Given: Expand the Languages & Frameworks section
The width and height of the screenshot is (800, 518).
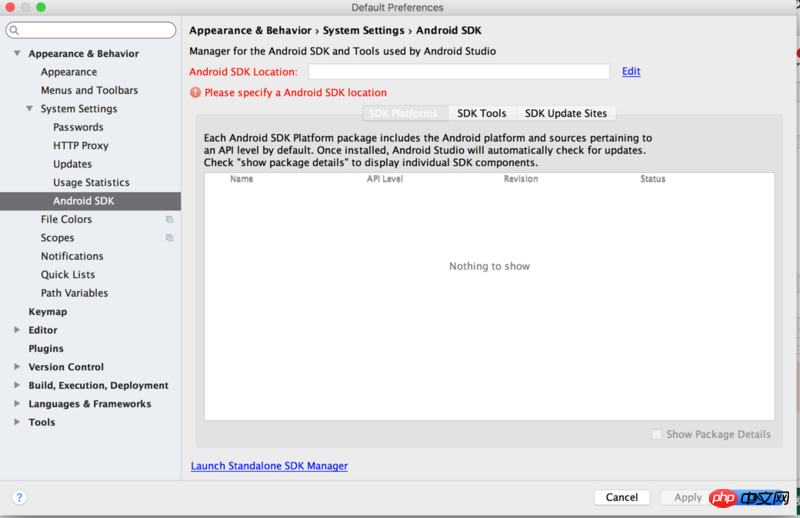Looking at the screenshot, I should point(17,403).
